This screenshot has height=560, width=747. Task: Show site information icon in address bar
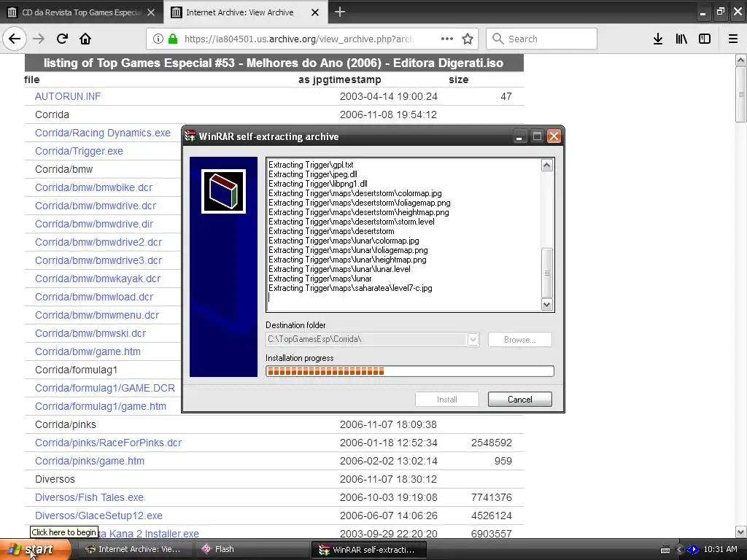pos(158,39)
